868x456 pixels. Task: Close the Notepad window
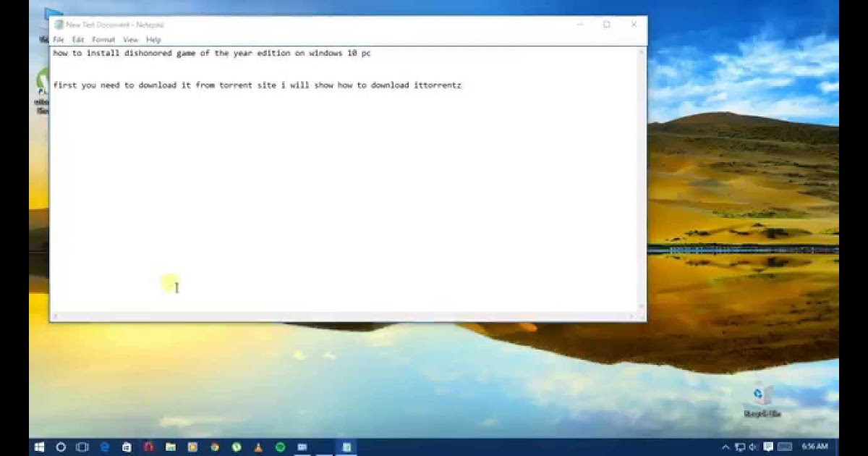coord(634,25)
